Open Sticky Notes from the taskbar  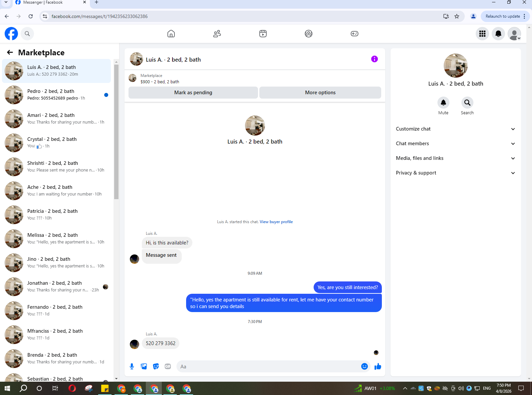tap(105, 388)
